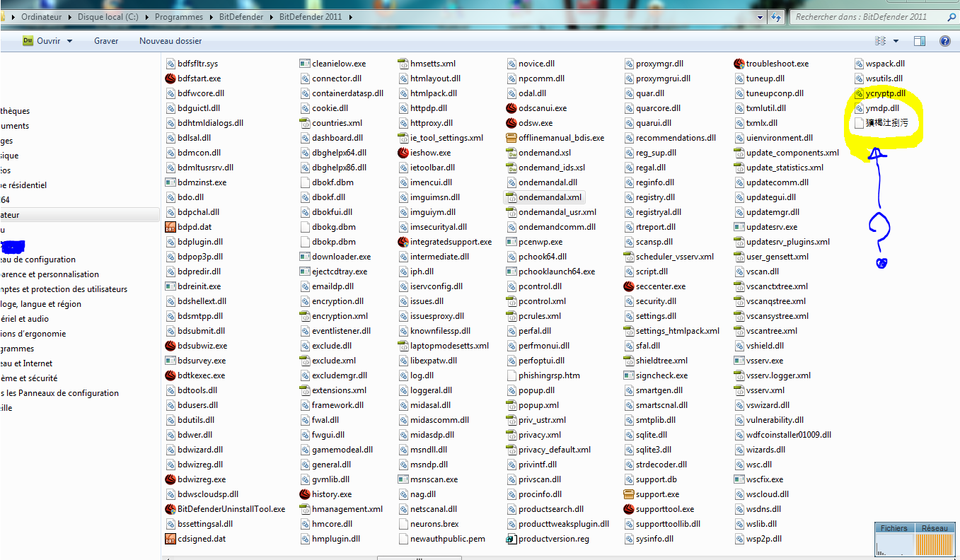The image size is (960, 560).
Task: Select the ieshow.exe icon
Action: pos(403,153)
